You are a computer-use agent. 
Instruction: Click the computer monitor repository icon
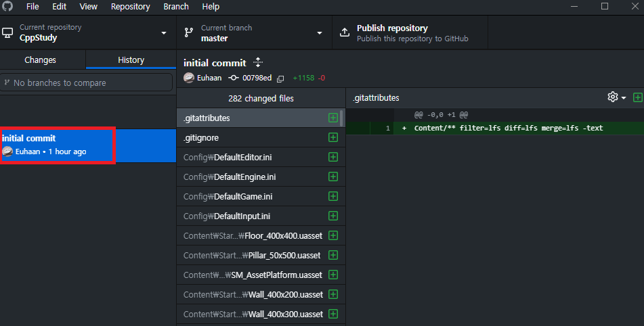click(7, 33)
